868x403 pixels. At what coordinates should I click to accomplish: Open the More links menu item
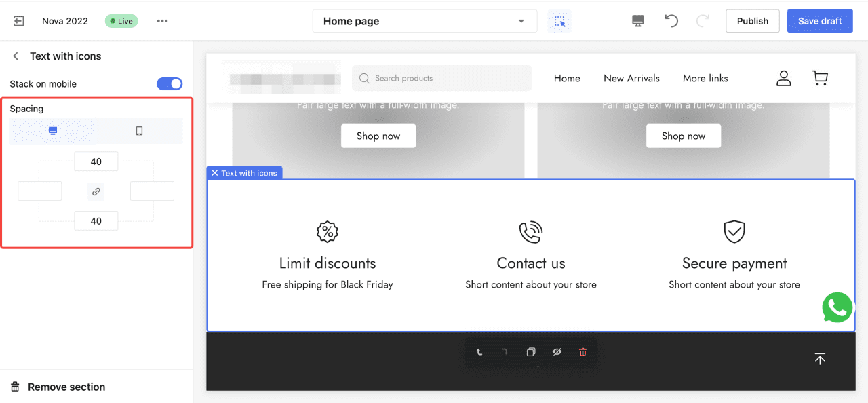tap(705, 78)
